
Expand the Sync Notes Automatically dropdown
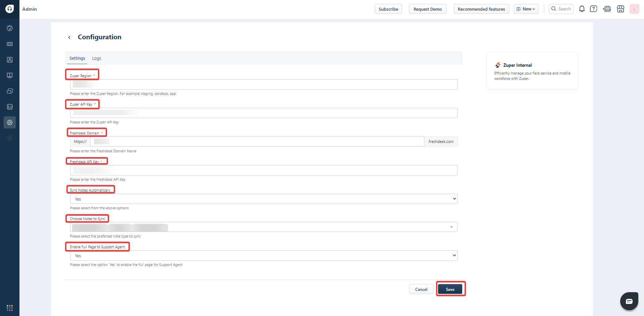point(264,199)
